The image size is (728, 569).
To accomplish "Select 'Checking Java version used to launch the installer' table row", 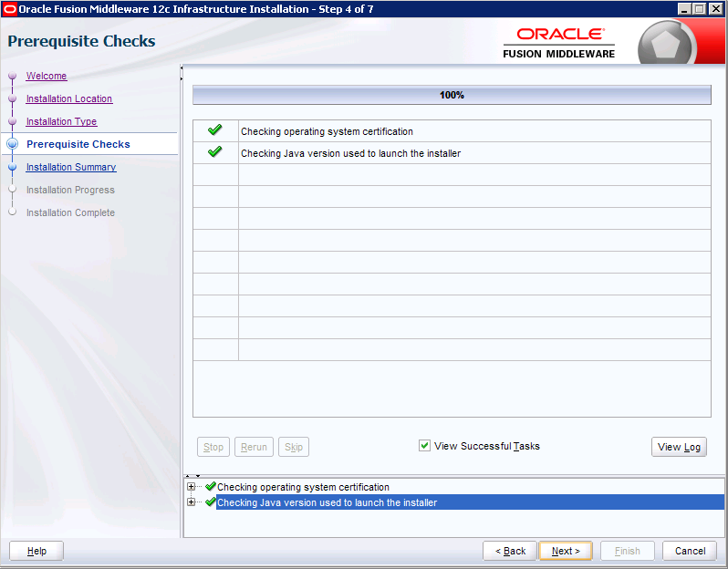I will coord(452,153).
